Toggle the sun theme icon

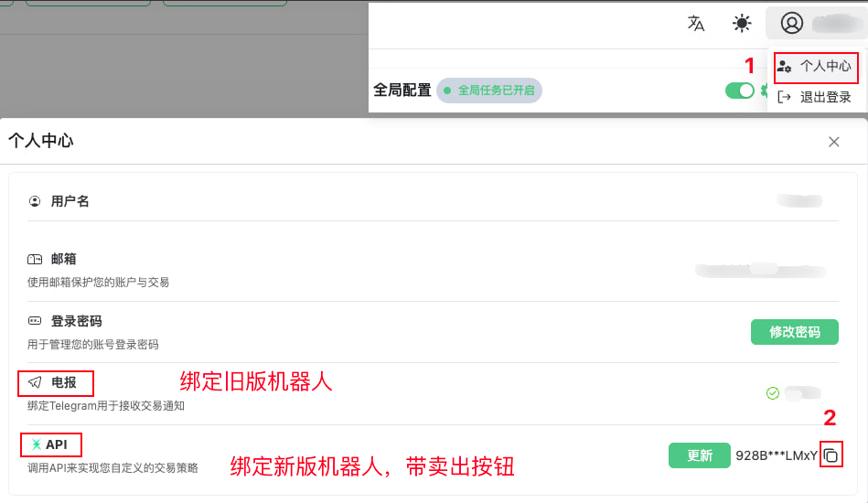point(742,24)
